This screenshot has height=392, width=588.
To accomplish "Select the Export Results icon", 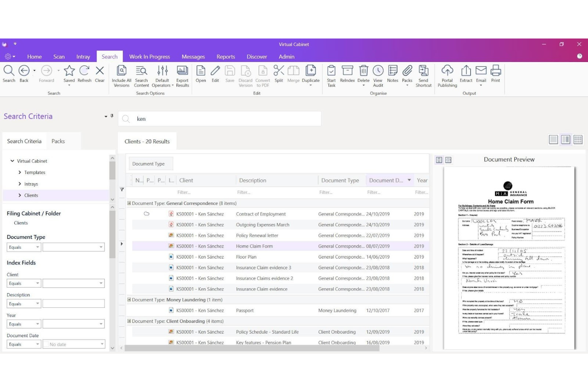I will click(182, 75).
